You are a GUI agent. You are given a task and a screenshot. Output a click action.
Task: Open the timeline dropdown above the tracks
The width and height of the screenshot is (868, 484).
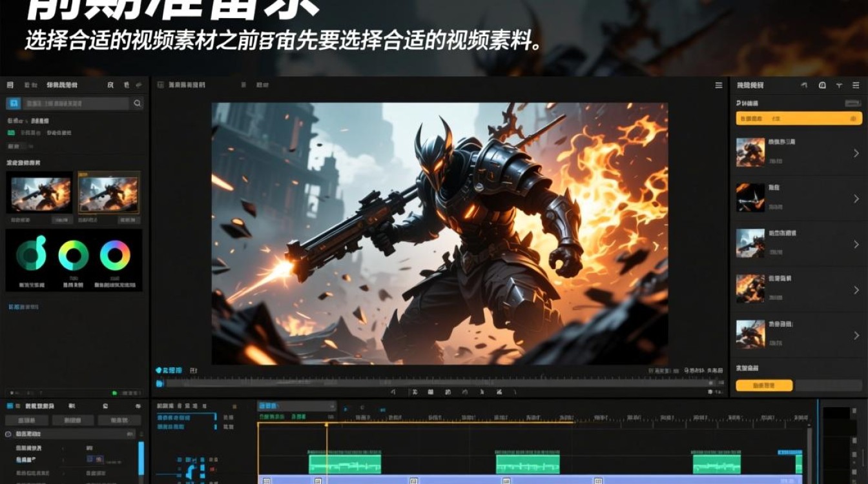[297, 406]
